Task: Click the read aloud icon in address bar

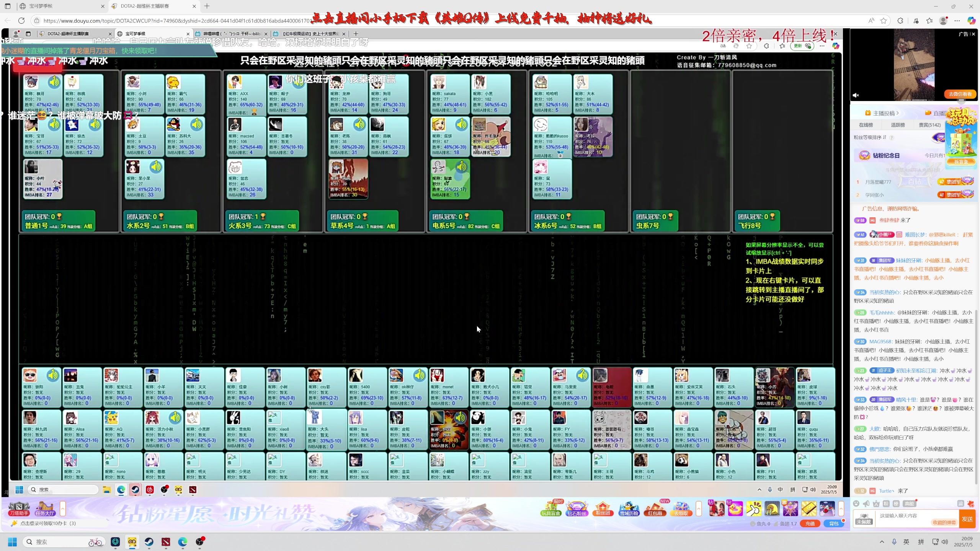Action: 871,21
